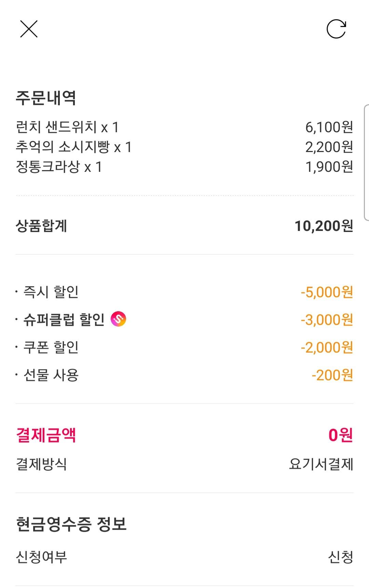Viewport: 369px width, 588px height.
Task: Tap the refresh icon
Action: [x=336, y=29]
